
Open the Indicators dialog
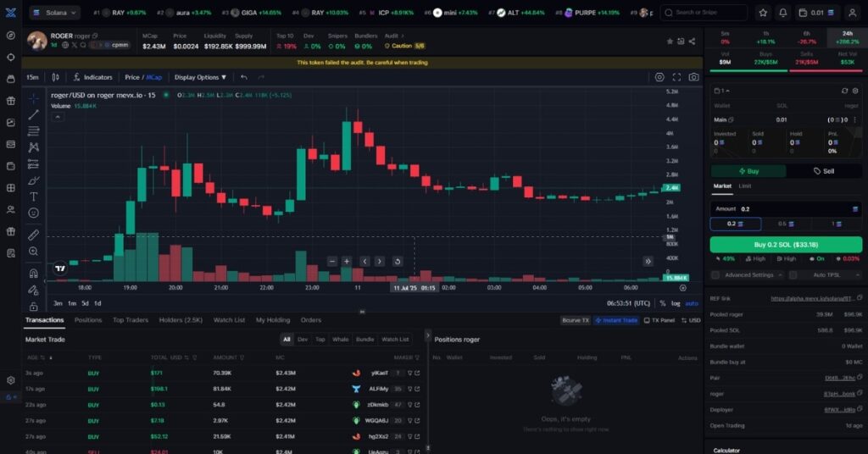(92, 77)
